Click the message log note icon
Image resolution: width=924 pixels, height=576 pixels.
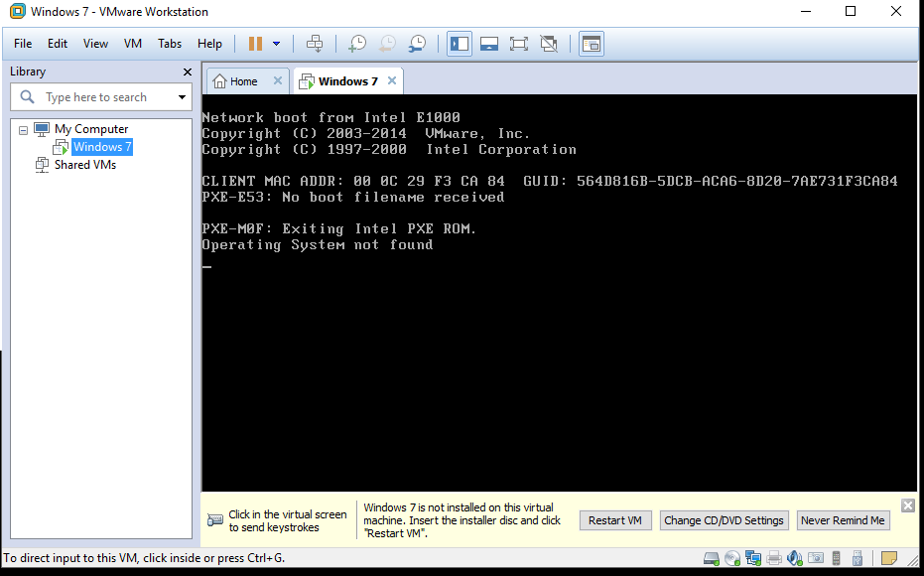(889, 558)
